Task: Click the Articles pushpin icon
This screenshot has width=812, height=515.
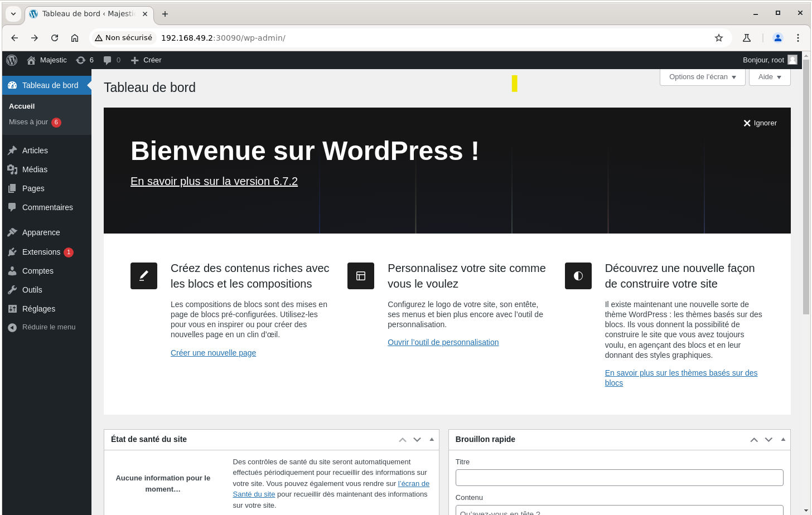Action: coord(12,150)
